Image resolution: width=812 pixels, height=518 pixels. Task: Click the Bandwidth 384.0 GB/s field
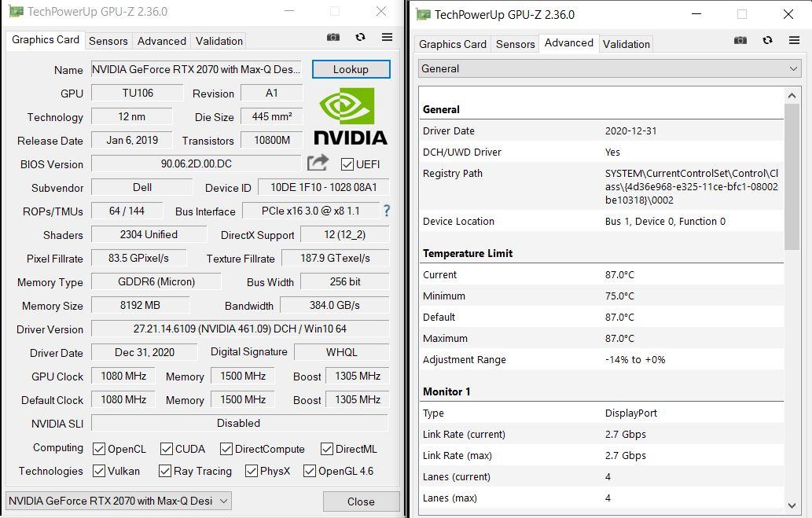coord(335,305)
